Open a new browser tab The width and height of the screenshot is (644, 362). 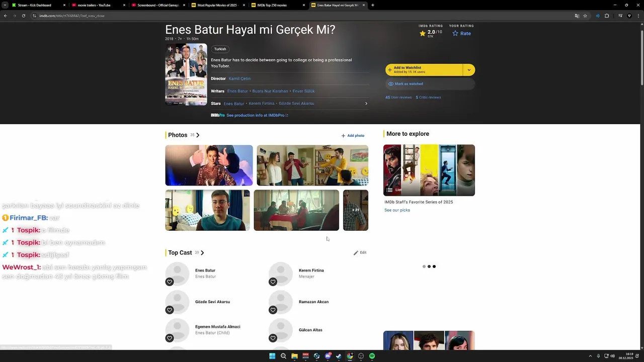point(372,5)
